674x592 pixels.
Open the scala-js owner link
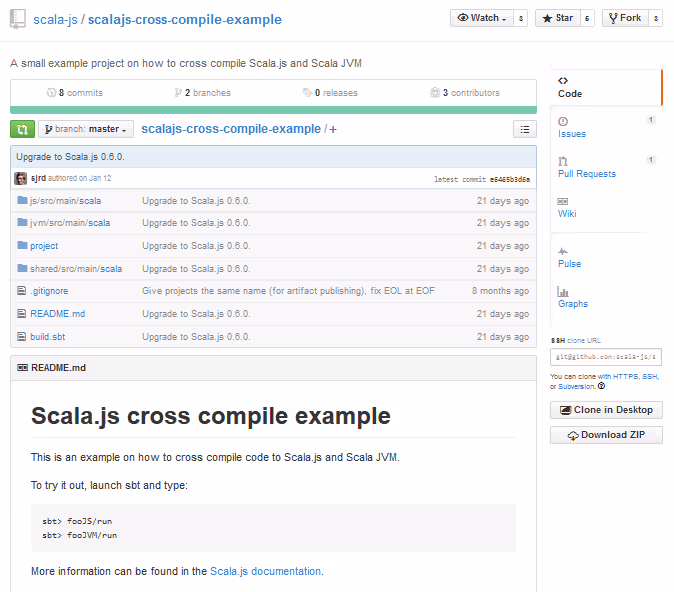[x=55, y=19]
